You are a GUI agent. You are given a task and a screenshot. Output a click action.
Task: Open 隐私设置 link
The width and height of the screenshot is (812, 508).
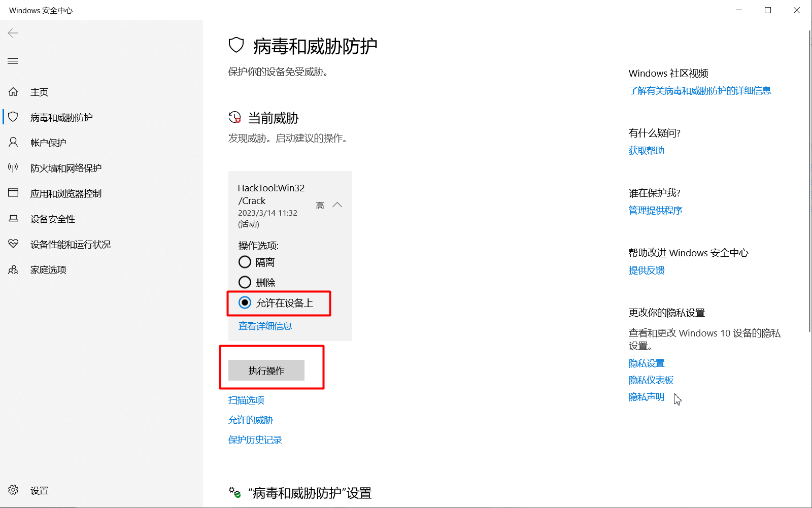[647, 363]
